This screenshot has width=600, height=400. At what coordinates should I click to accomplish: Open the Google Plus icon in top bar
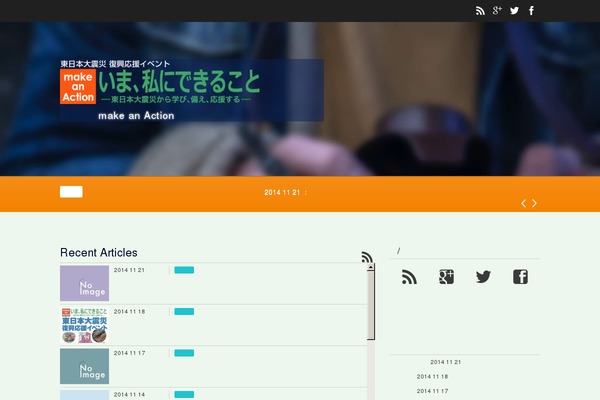click(497, 11)
